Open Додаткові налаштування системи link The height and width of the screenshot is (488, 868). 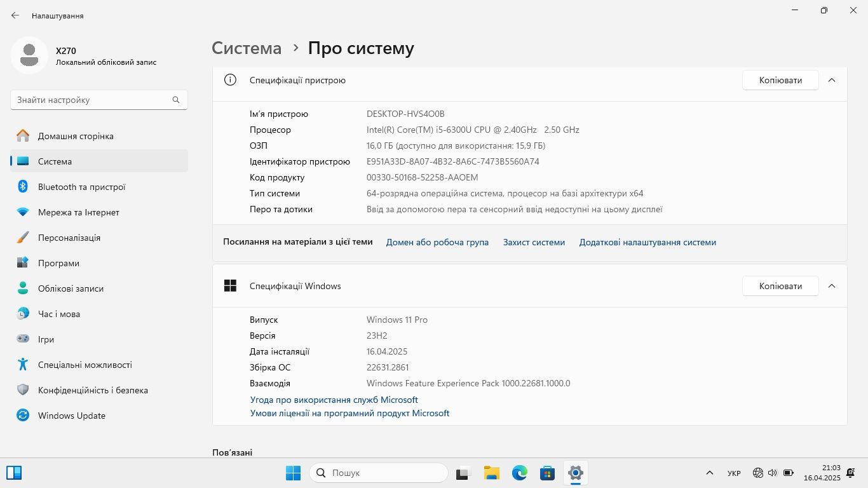coord(648,242)
